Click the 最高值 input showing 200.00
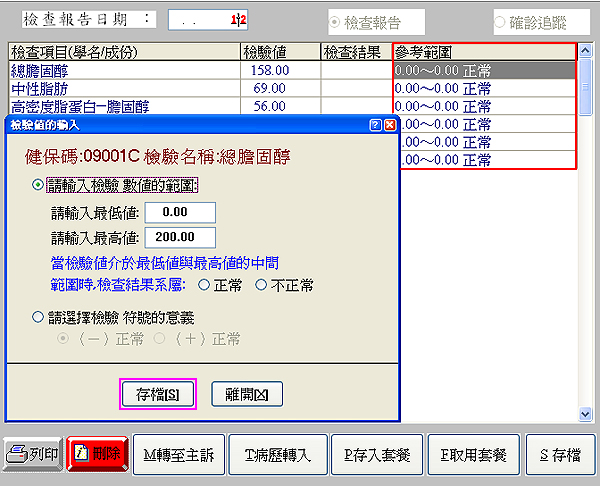 [x=180, y=237]
